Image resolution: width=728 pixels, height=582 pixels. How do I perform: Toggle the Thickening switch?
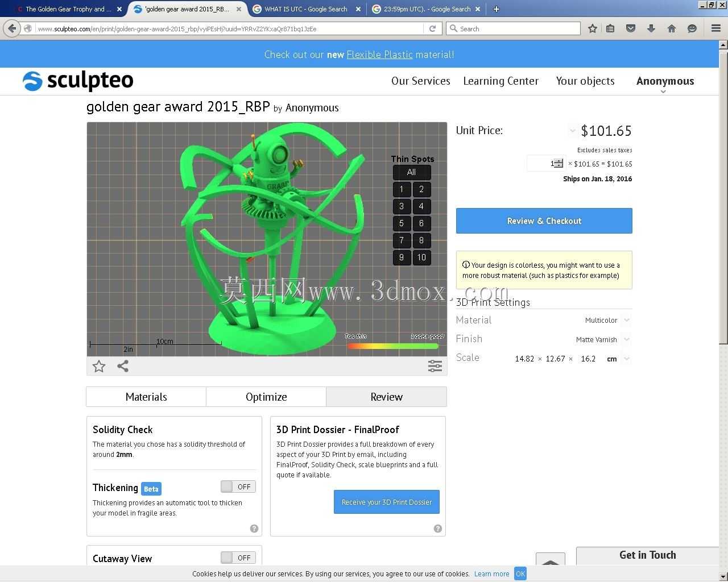238,487
